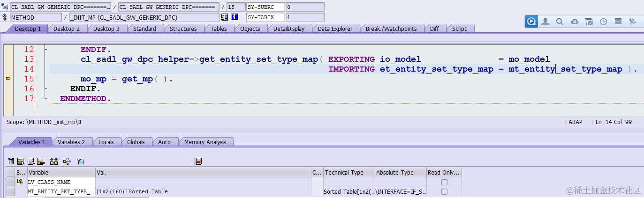Click the third list icon in variables toolbar
Viewport: 644px width, 198px height.
coord(31,161)
